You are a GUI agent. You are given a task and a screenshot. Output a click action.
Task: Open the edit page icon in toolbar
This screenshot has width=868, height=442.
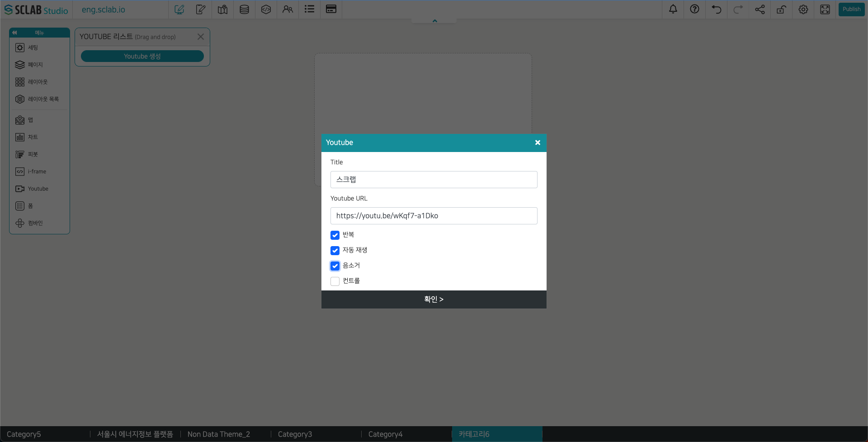point(179,10)
